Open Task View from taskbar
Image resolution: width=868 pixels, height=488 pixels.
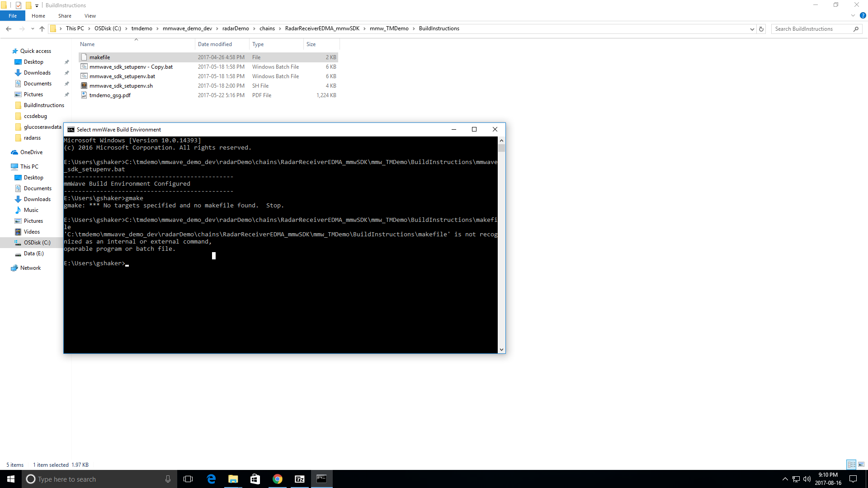(x=188, y=479)
